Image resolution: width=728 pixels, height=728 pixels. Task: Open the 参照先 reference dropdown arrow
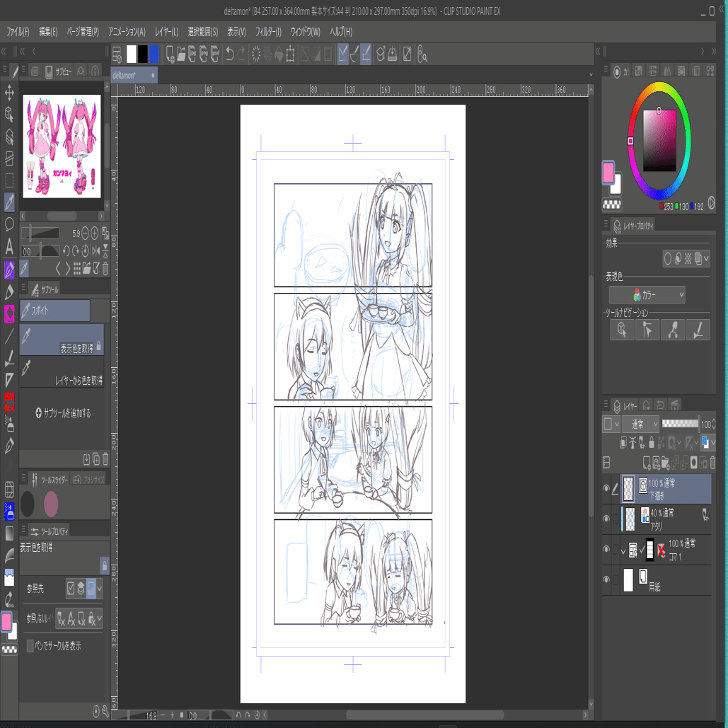click(99, 589)
